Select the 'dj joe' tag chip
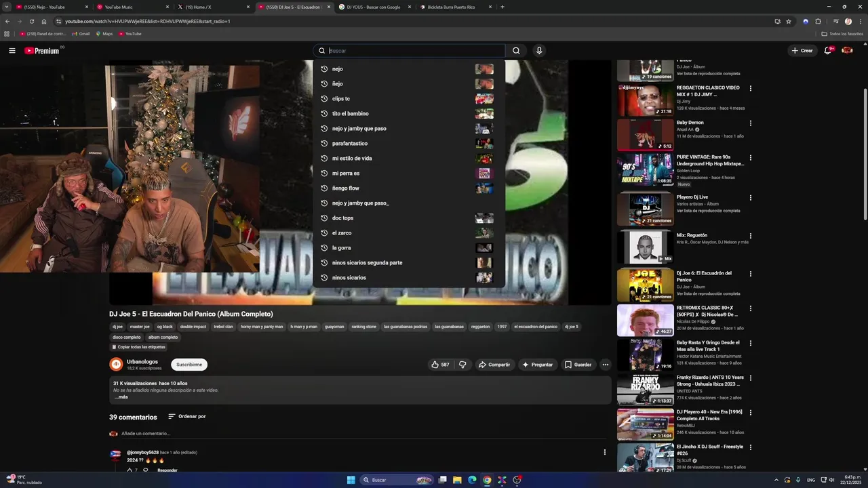 [117, 327]
